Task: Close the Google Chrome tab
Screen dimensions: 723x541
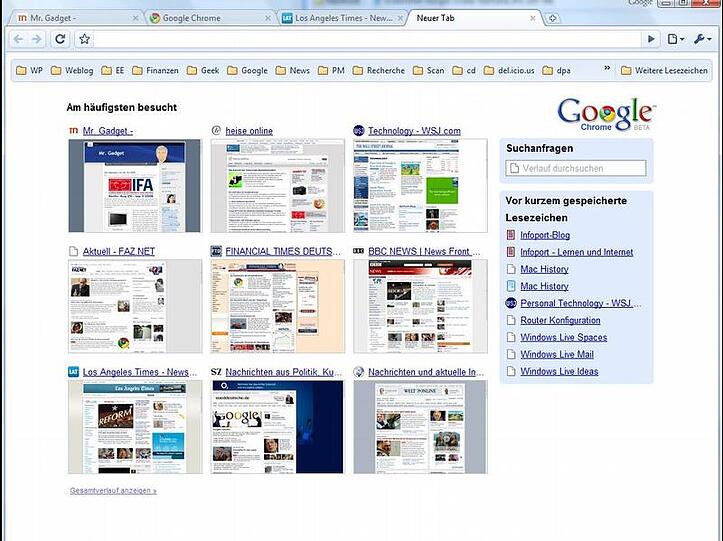Action: [x=267, y=18]
